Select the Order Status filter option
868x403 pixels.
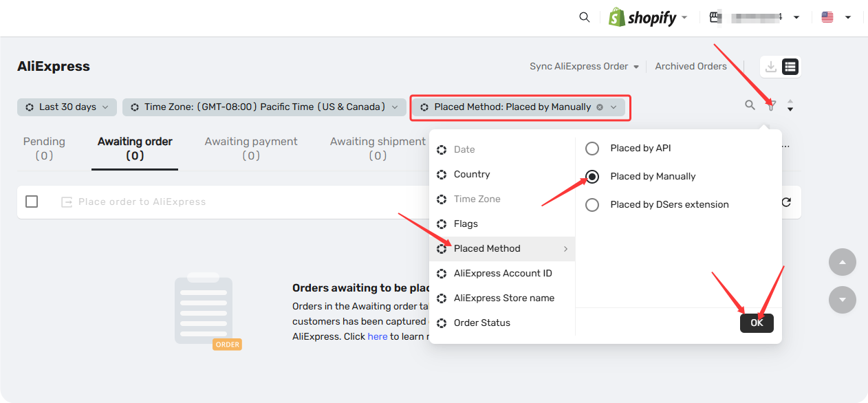point(502,323)
